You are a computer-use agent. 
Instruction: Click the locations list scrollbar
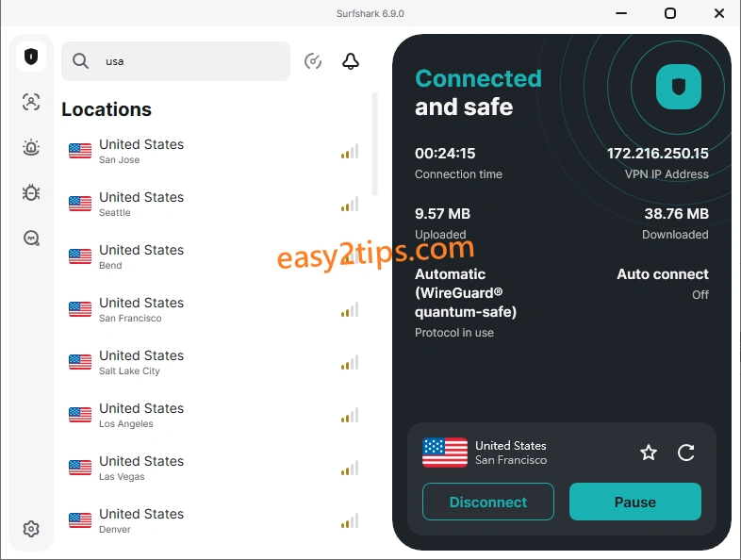tap(375, 144)
